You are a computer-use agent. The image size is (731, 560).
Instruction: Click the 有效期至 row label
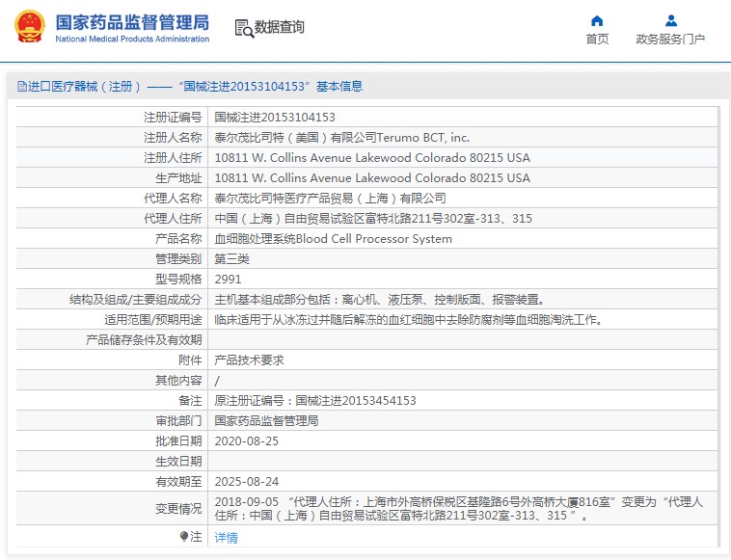coord(178,482)
